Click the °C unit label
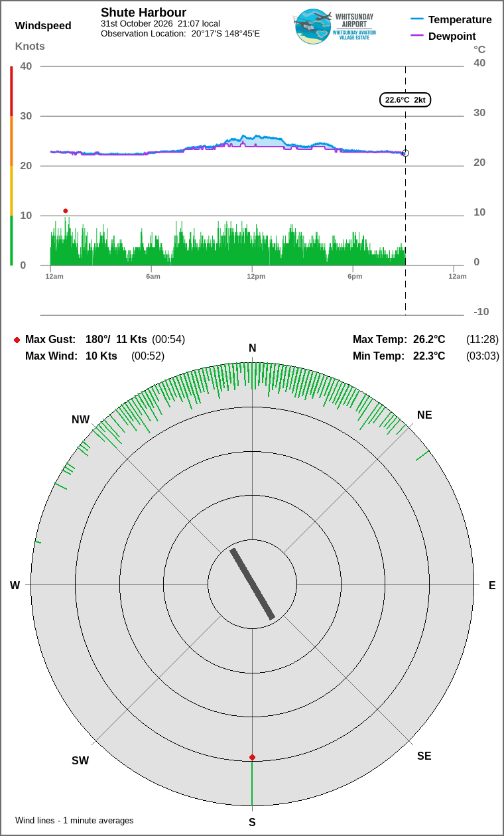The width and height of the screenshot is (504, 836). coord(479,50)
